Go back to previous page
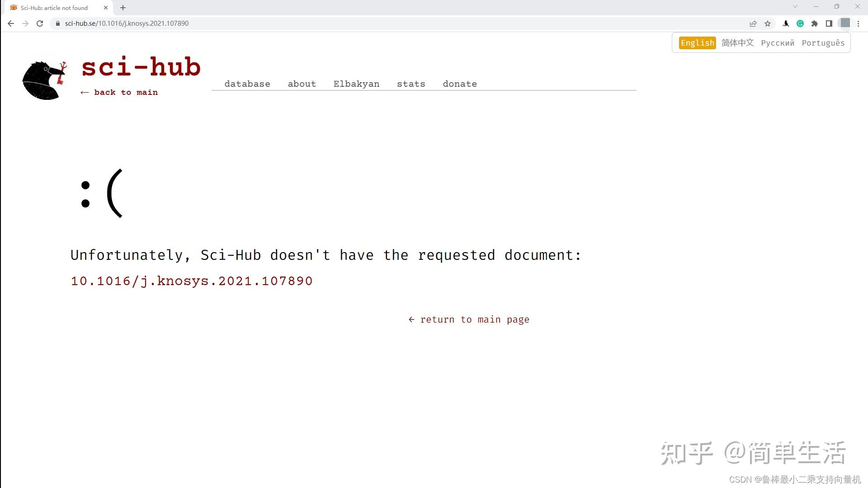This screenshot has width=868, height=488. 11,23
